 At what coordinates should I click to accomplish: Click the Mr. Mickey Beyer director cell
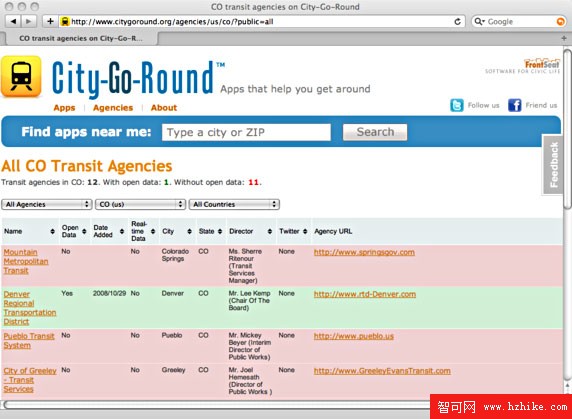[250, 346]
